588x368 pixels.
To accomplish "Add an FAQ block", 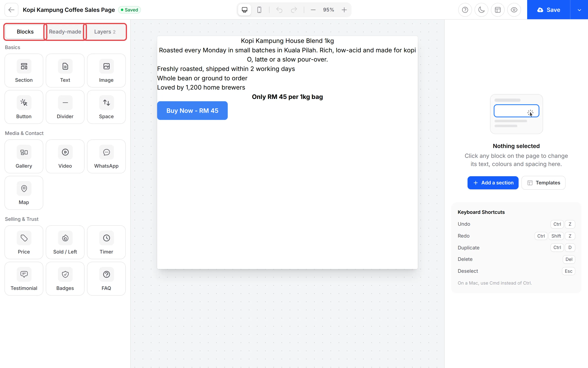I will 106,279.
